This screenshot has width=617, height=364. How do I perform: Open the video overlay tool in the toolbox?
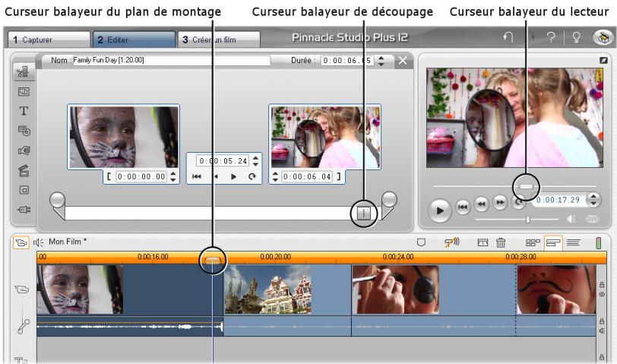click(24, 92)
